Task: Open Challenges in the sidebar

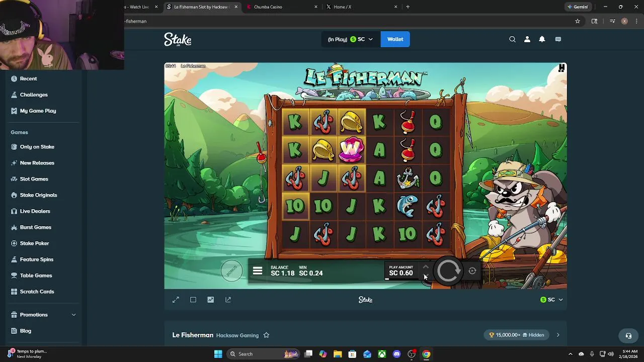Action: 34,95
